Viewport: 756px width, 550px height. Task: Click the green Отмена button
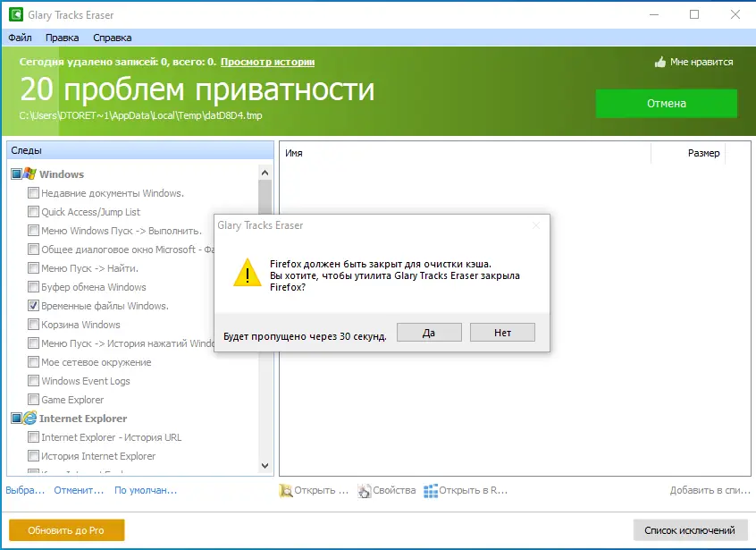[x=667, y=103]
